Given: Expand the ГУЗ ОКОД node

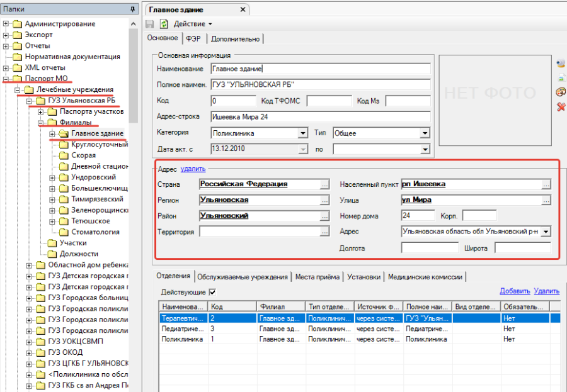Looking at the screenshot, I should coord(29,352).
